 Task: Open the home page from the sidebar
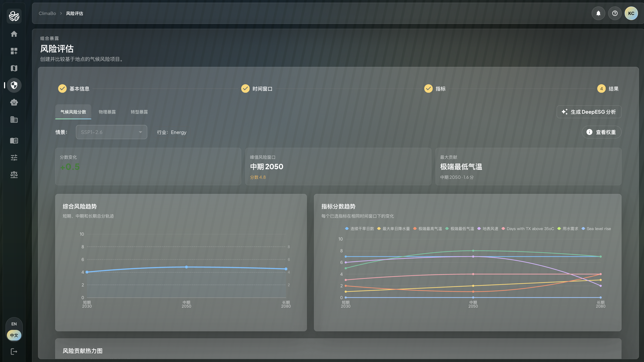(14, 34)
